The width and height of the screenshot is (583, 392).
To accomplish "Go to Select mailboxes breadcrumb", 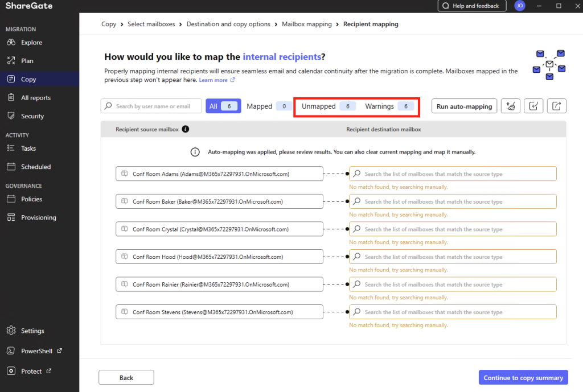I will (151, 24).
